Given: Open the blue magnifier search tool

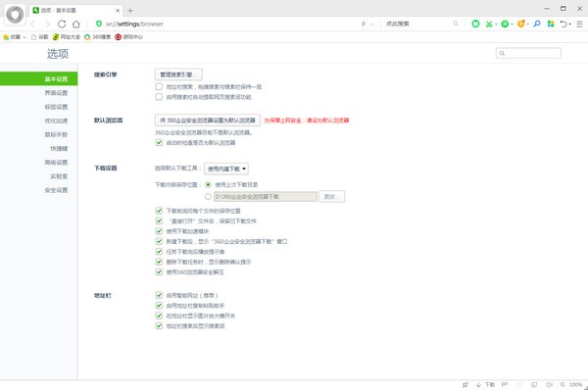Looking at the screenshot, I should (537, 24).
